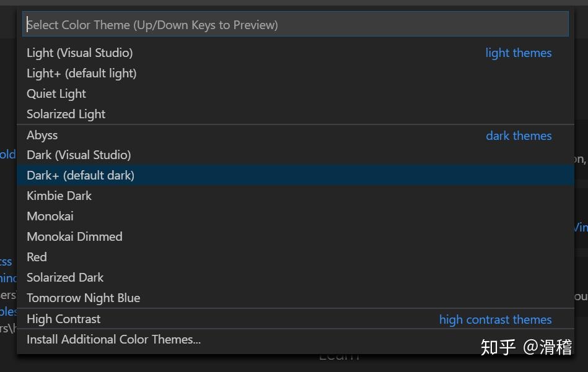Click the "high contrast themes" category label
The height and width of the screenshot is (372, 588).
(x=496, y=319)
